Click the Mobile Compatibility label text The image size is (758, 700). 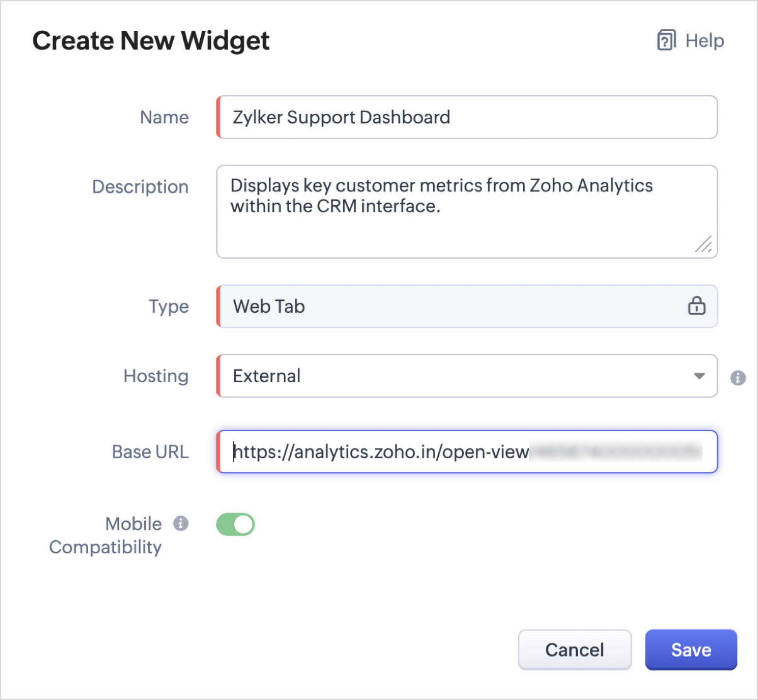click(x=105, y=536)
